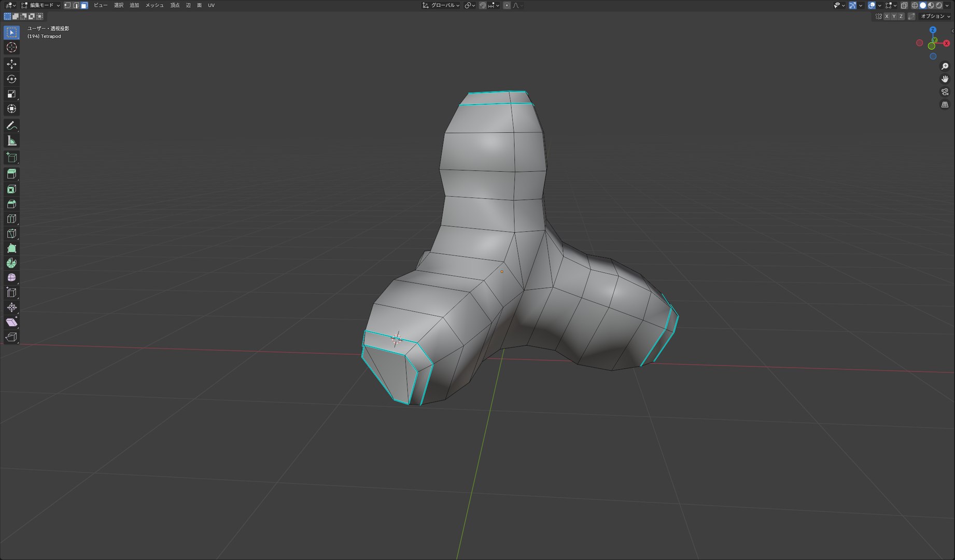Toggle X-ray display
The image size is (955, 560).
[904, 5]
